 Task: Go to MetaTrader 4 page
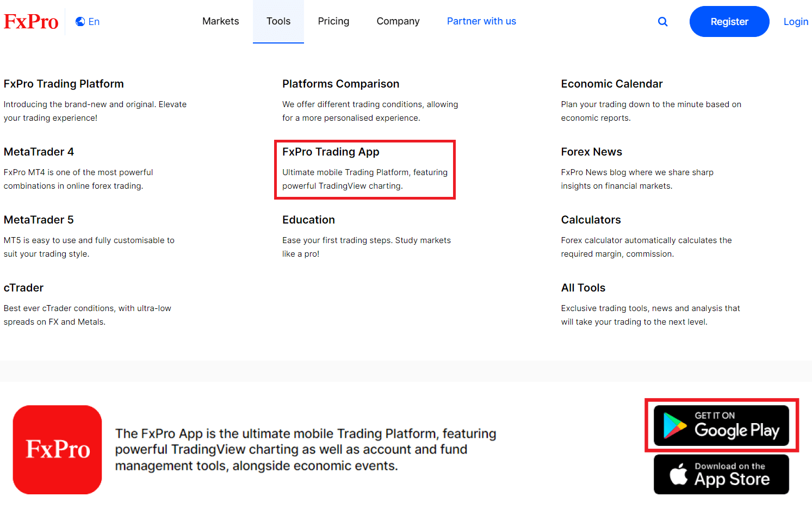click(x=39, y=152)
